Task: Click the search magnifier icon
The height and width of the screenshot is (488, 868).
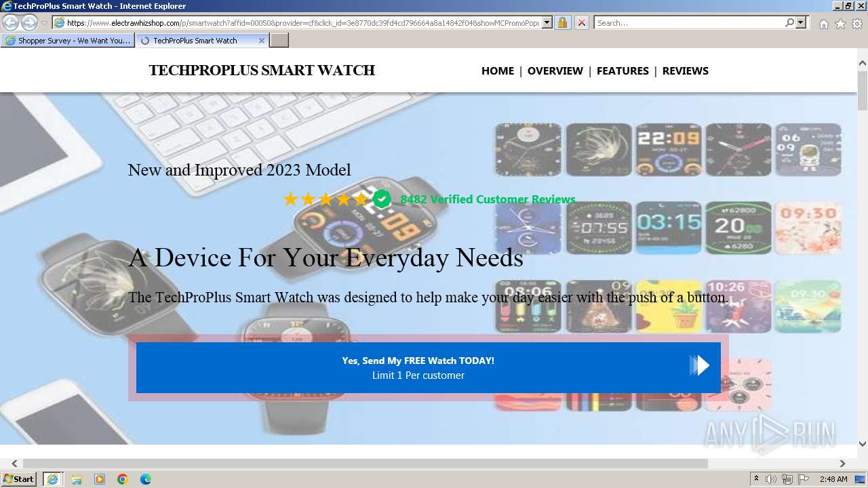Action: [789, 22]
